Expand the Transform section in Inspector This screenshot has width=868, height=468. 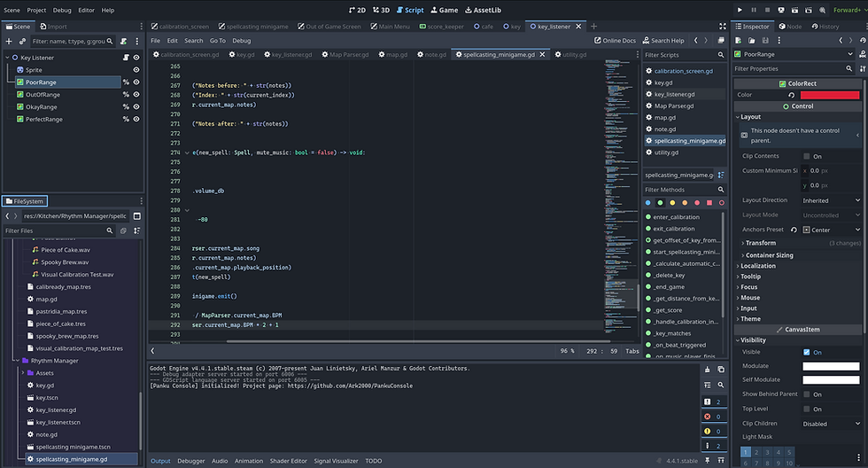point(761,243)
